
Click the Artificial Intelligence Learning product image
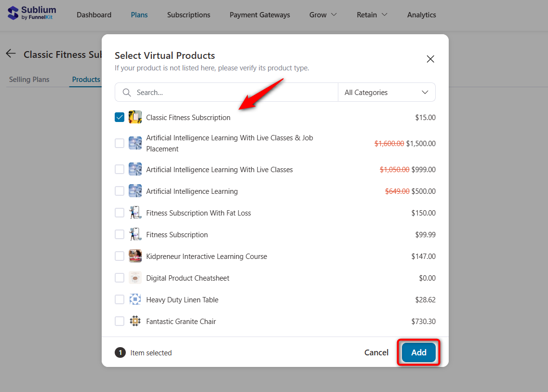pyautogui.click(x=135, y=191)
